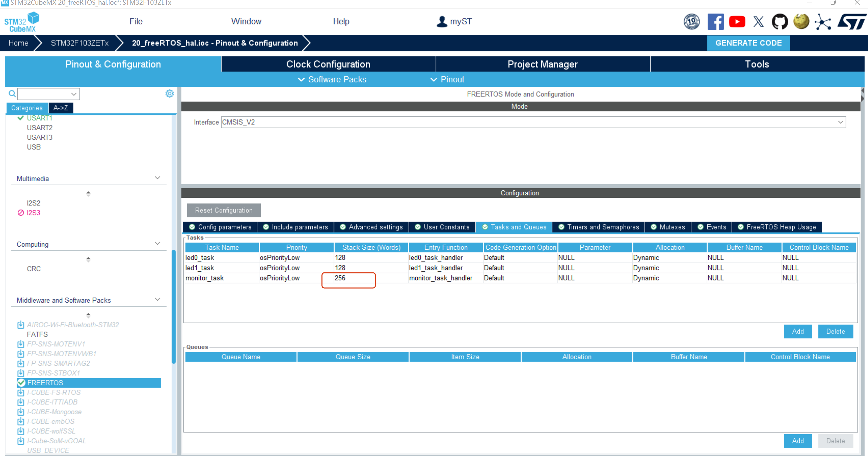Screen dimensions: 868x460
Task: Click the USART1 green checkmark
Action: (21, 118)
